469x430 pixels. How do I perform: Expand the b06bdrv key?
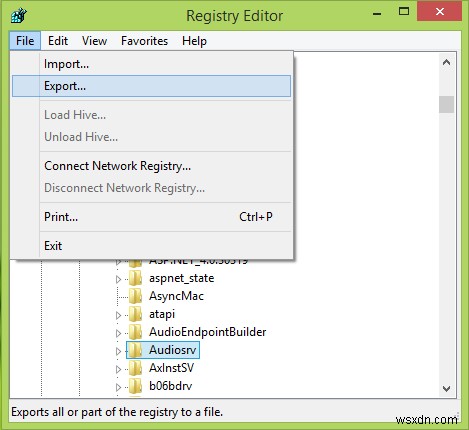point(118,387)
